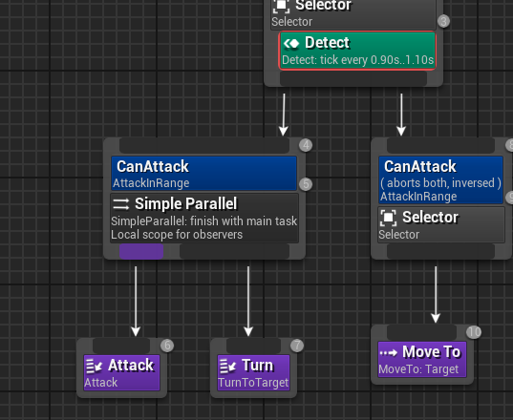
Task: Click execution index badge 3
Action: (443, 22)
